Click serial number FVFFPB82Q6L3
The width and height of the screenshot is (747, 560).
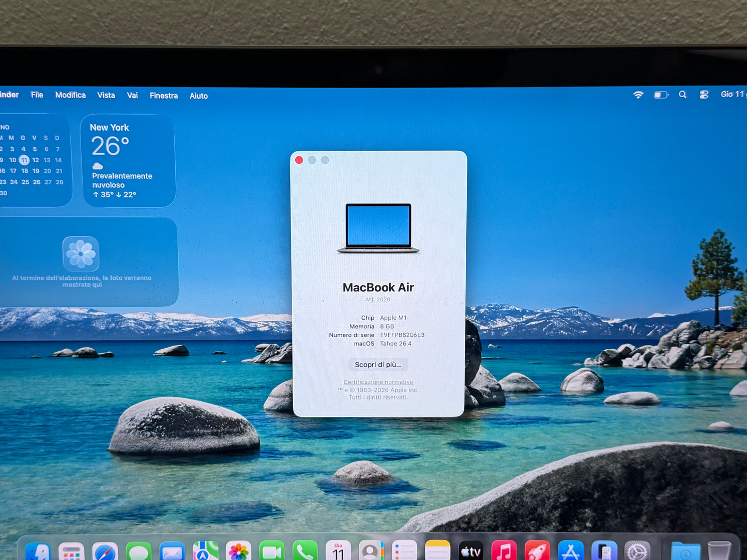coord(402,335)
